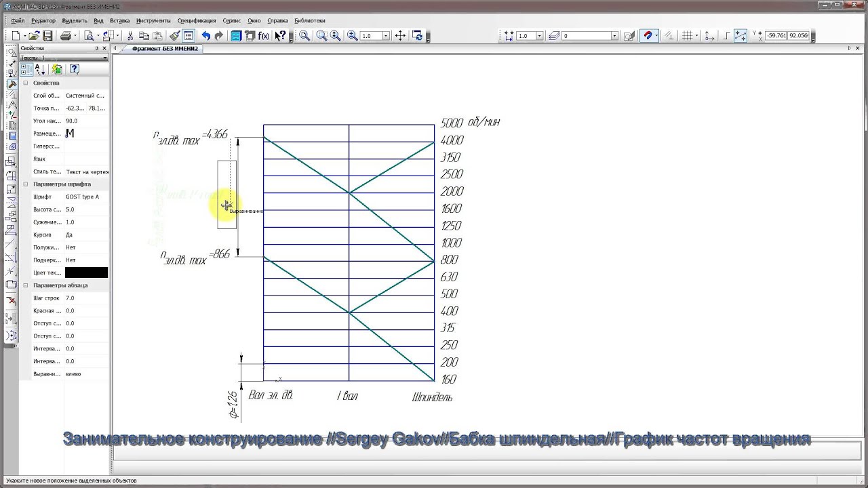Image resolution: width=868 pixels, height=488 pixels.
Task: Redo the action with the gray arrow
Action: tap(219, 35)
